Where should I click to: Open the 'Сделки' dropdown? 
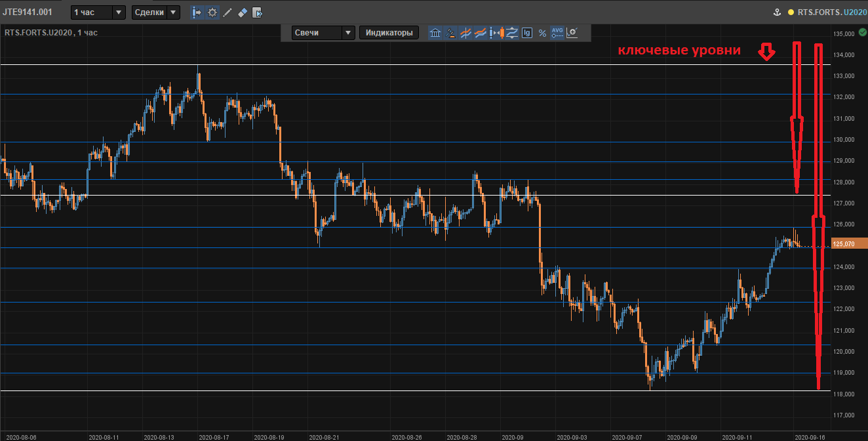155,12
